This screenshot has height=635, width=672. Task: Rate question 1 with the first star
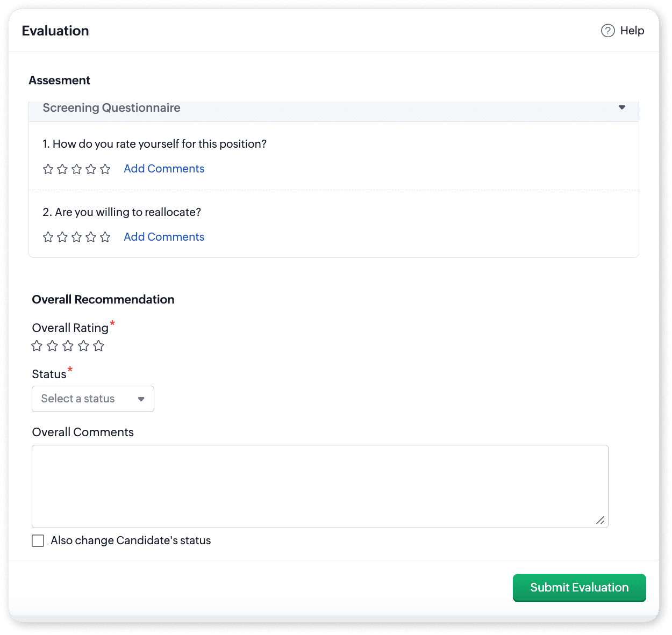pos(48,169)
